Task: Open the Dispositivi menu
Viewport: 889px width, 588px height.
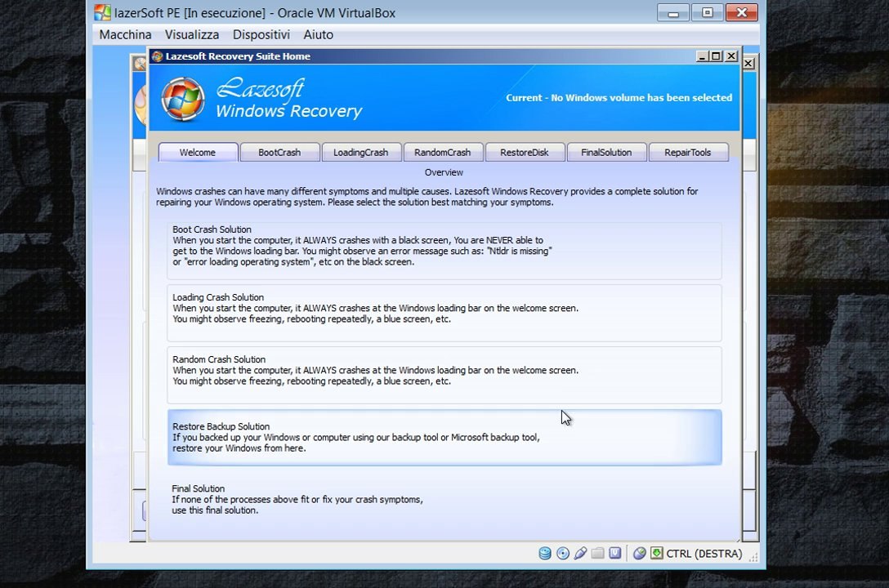Action: point(261,34)
